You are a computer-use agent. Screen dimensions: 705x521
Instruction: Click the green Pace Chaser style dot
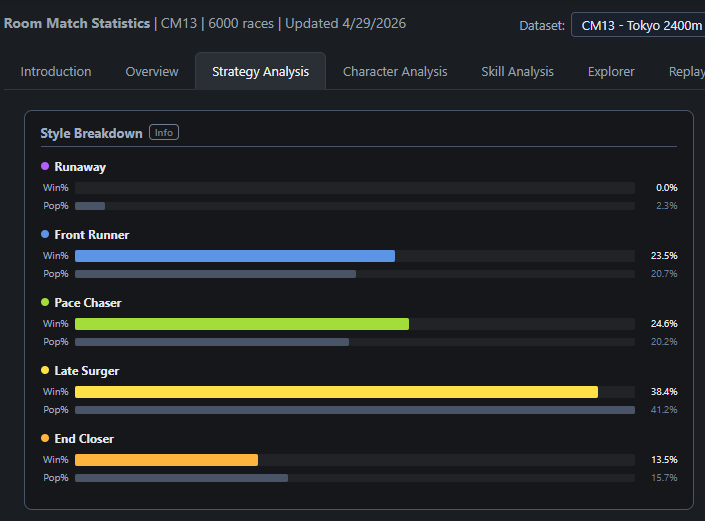click(x=45, y=302)
